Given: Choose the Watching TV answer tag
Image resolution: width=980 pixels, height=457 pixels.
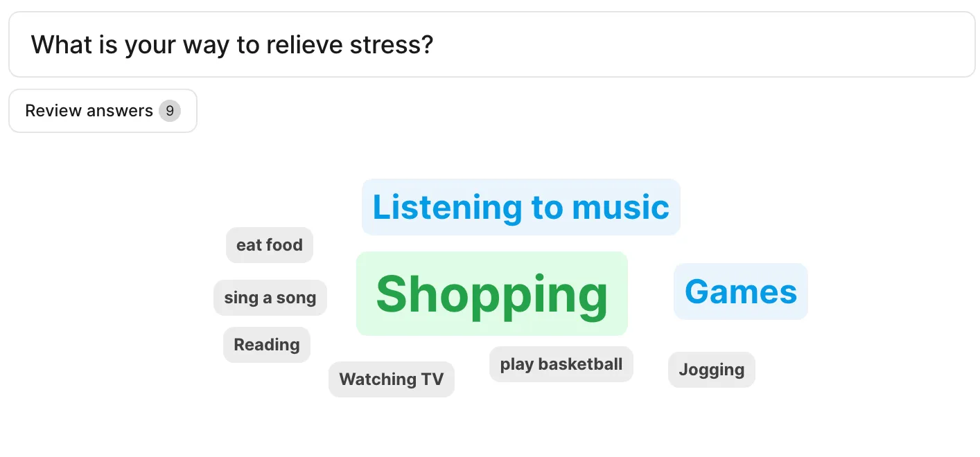Looking at the screenshot, I should tap(391, 379).
